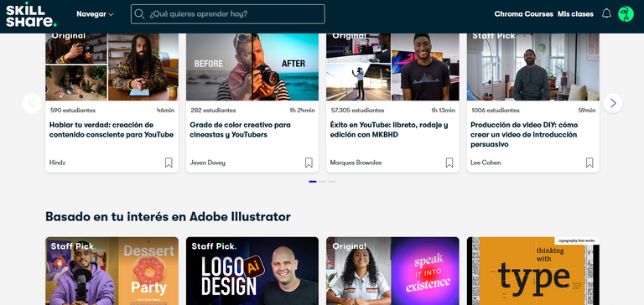644x305 pixels.
Task: Bookmark the Hindz class
Action: point(169,163)
